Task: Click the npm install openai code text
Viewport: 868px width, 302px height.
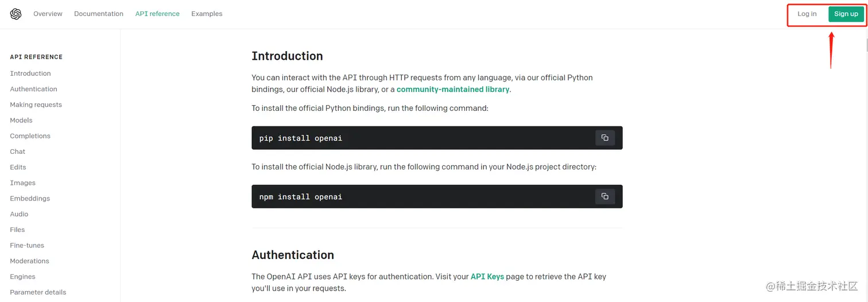Action: (x=300, y=197)
